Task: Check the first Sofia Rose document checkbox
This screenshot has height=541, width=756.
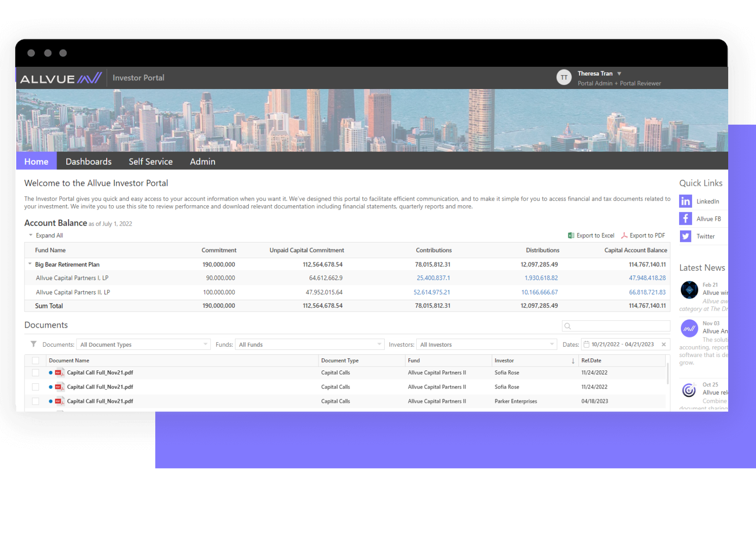Action: tap(36, 373)
